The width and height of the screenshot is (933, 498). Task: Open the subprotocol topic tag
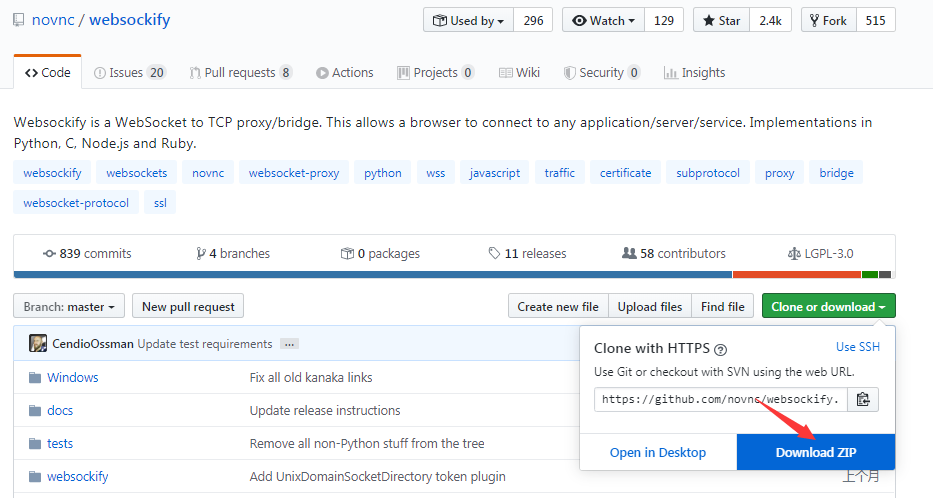[x=708, y=173]
